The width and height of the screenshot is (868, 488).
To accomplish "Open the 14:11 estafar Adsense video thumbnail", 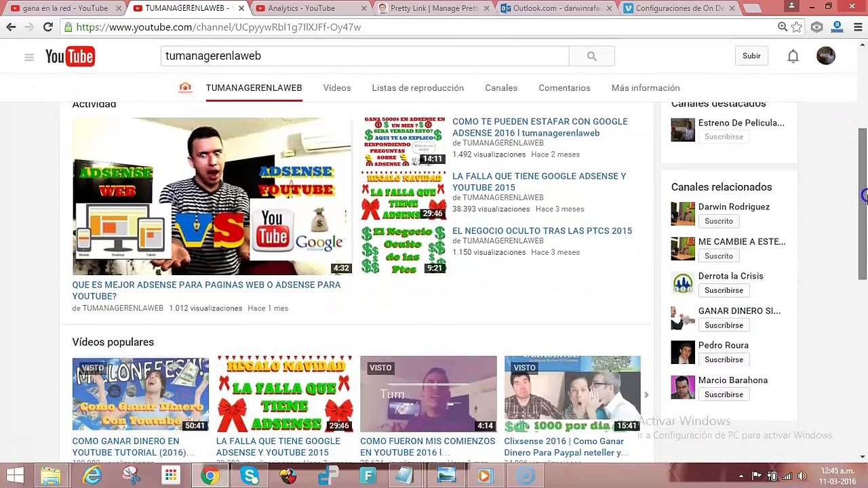I will [x=403, y=141].
